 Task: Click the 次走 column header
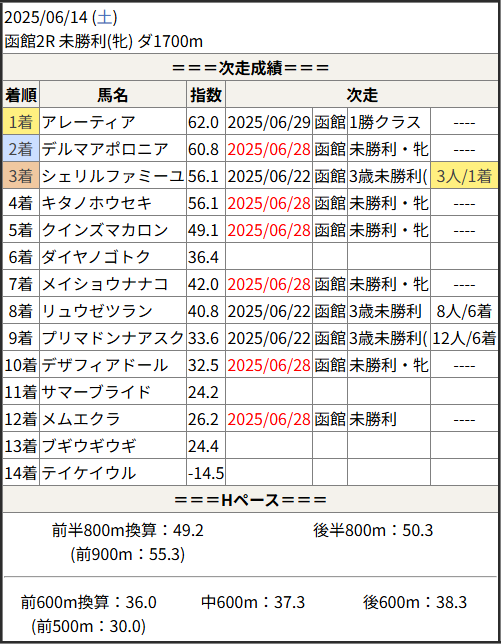pos(362,95)
